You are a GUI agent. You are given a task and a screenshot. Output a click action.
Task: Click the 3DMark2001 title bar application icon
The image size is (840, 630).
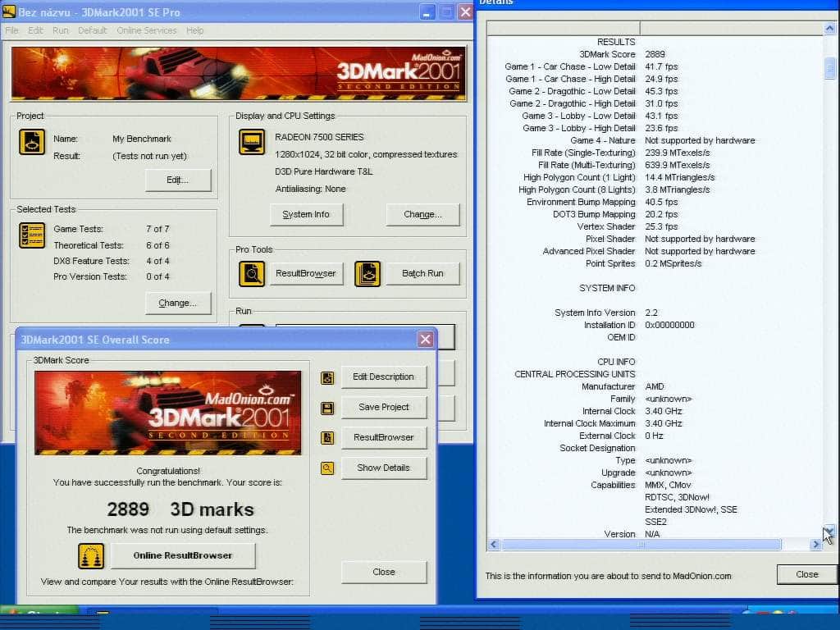(9, 11)
